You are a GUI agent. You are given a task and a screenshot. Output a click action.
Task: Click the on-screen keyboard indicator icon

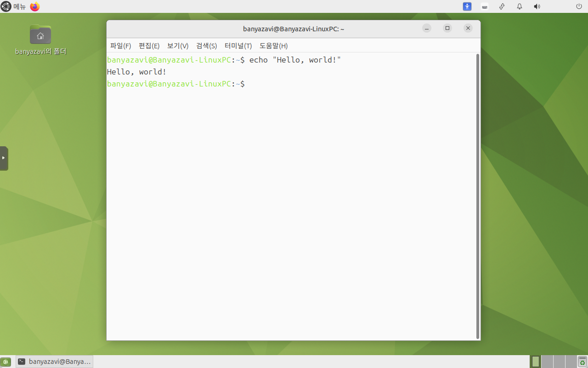[484, 6]
